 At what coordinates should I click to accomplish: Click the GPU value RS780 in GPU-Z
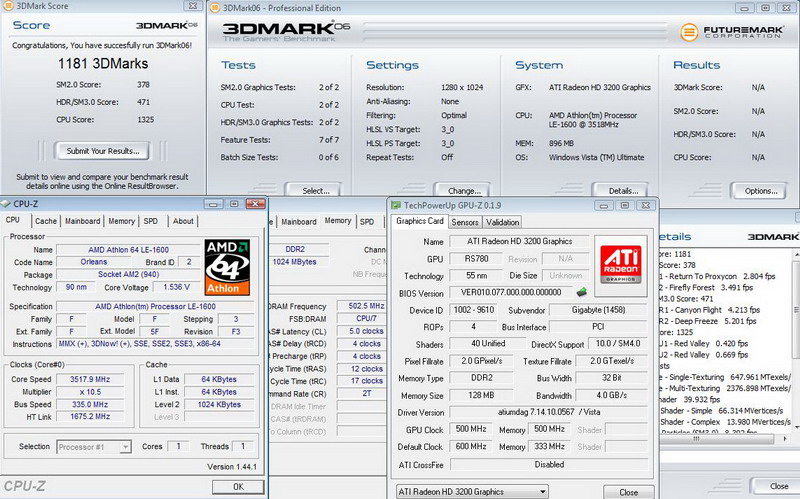[476, 259]
